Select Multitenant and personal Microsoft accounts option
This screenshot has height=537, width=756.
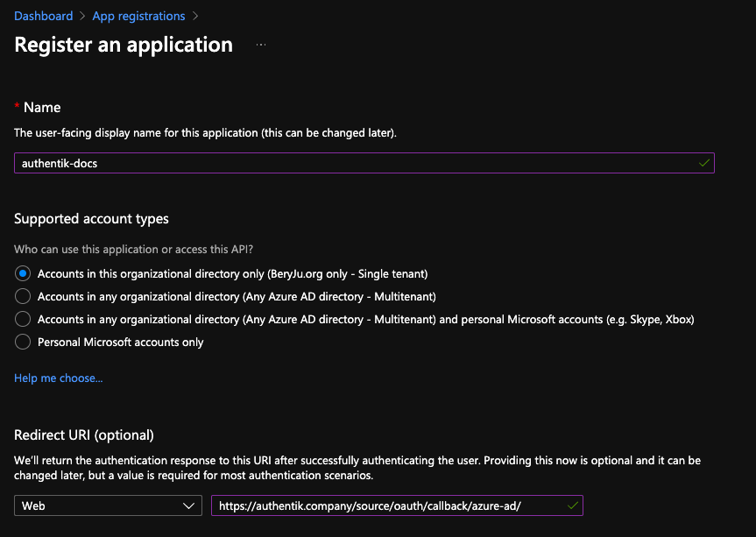click(23, 319)
